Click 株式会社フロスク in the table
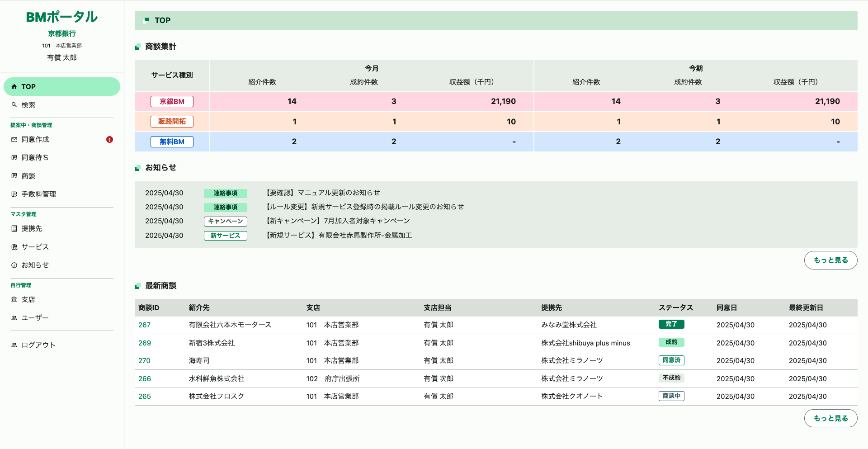The image size is (868, 449). 217,397
